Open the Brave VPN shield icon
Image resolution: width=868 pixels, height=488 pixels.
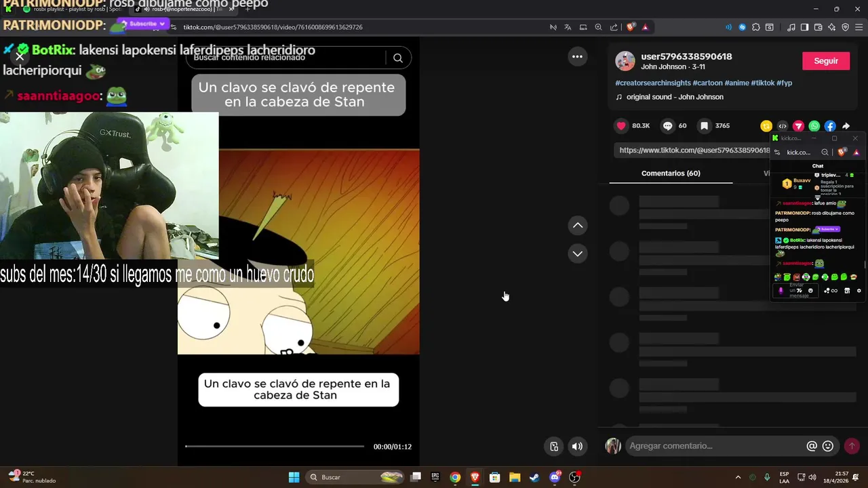845,27
